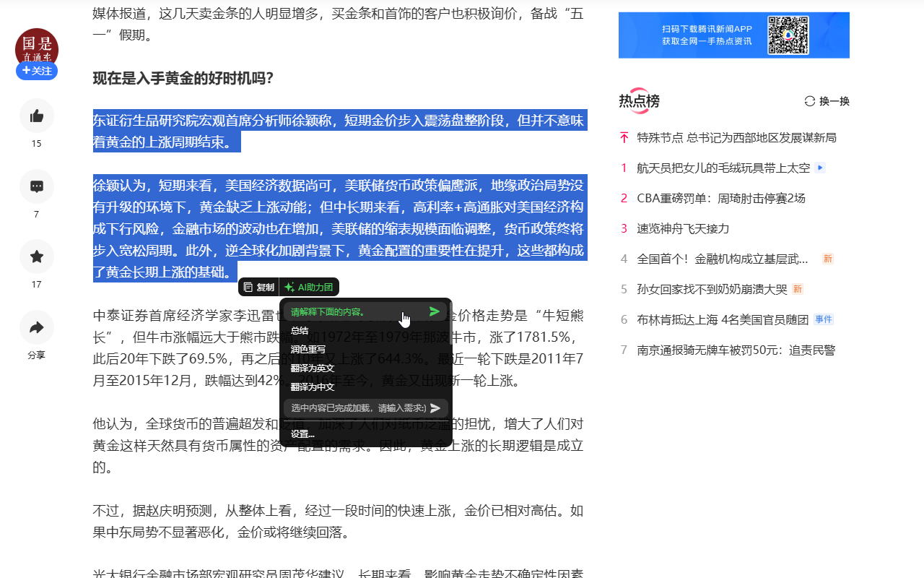Click the 换一换 refresh icon on 热点榜
The image size is (924, 578).
pyautogui.click(x=826, y=101)
